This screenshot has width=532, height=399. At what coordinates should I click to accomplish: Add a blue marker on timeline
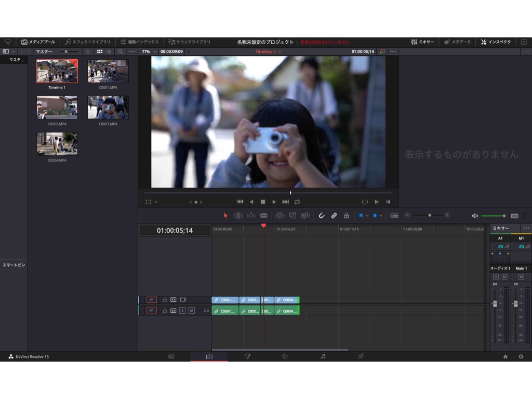click(375, 216)
